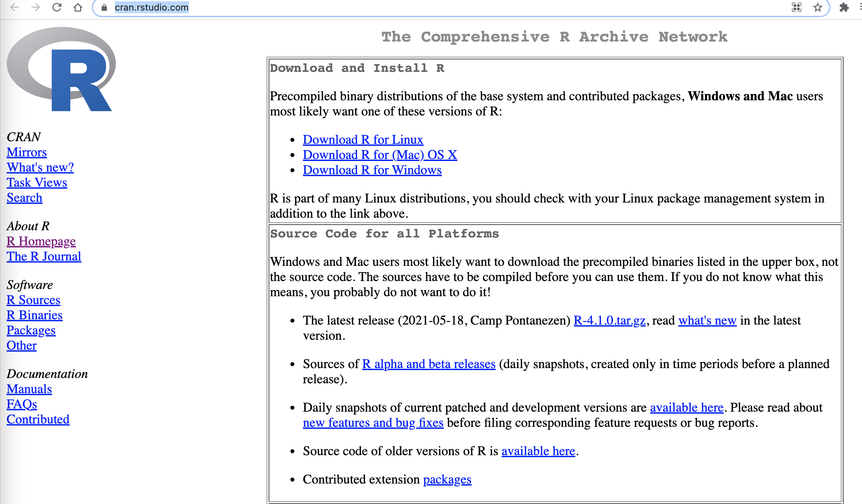This screenshot has width=862, height=504.
Task: Go to R Homepage link
Action: point(41,241)
